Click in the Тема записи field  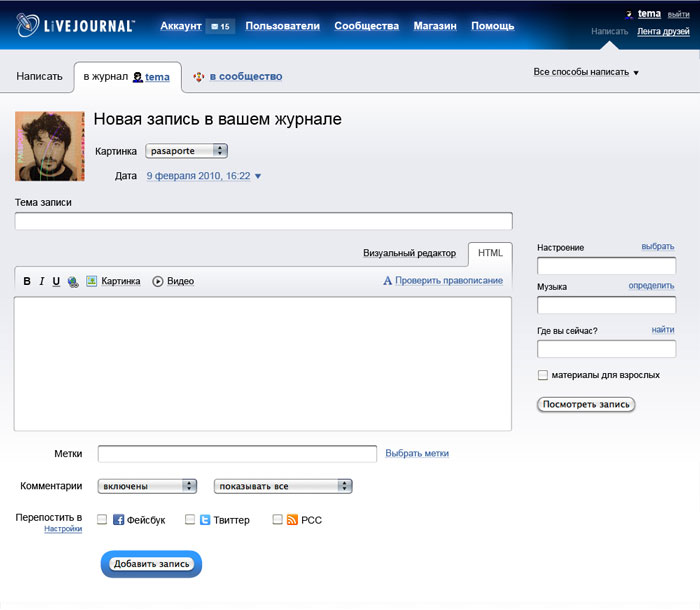click(x=263, y=221)
